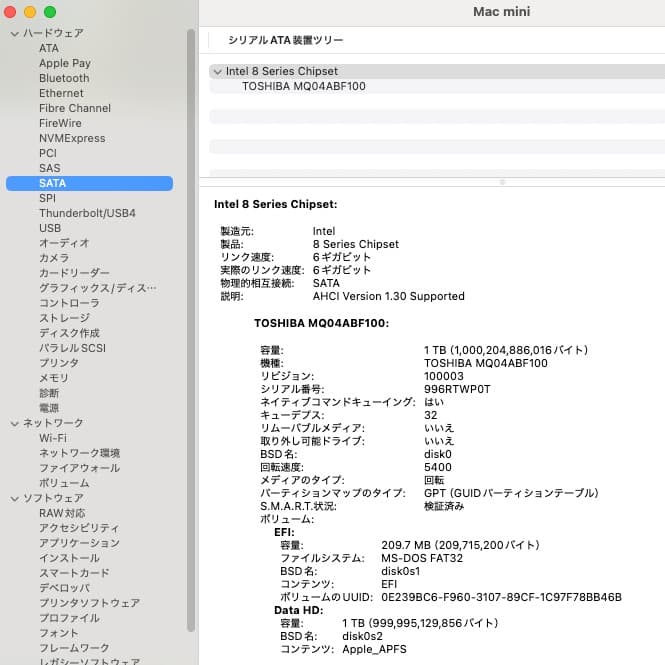Select 電源 in the sidebar

tap(49, 408)
